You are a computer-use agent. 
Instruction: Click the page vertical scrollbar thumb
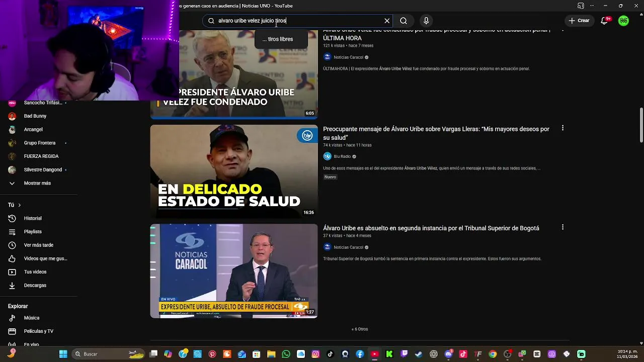[641, 125]
